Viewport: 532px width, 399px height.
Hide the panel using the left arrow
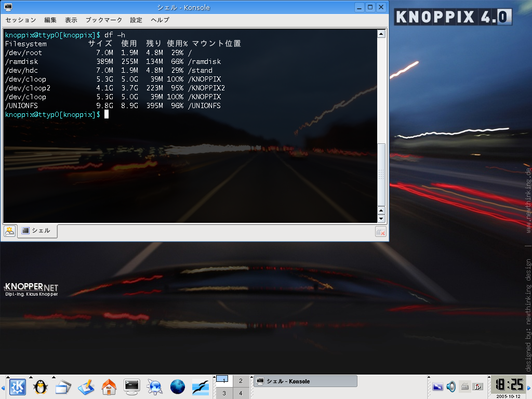click(x=3, y=388)
